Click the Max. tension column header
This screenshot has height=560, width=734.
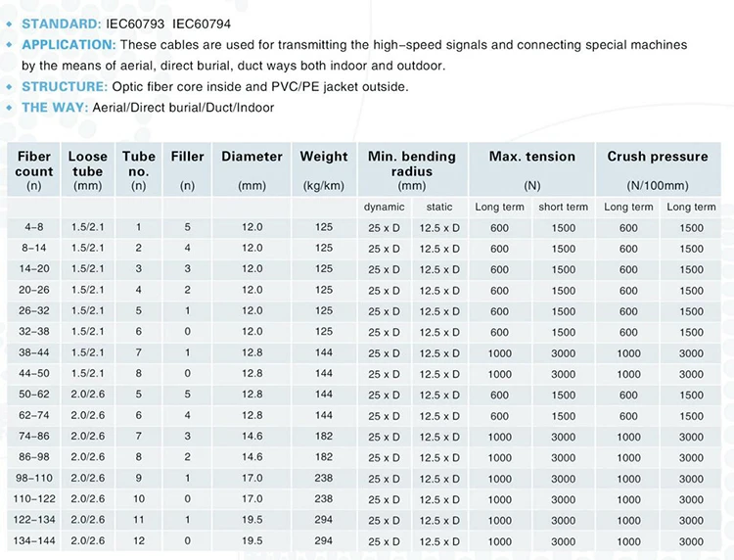(532, 157)
